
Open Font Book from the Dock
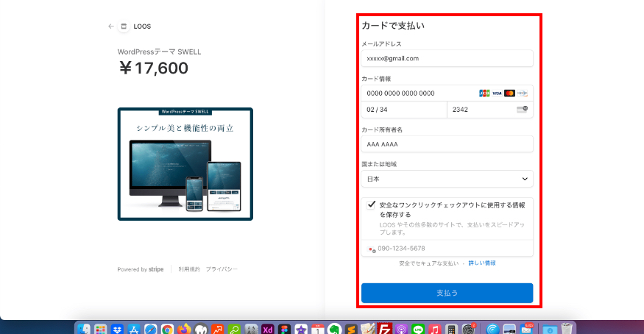point(251,329)
